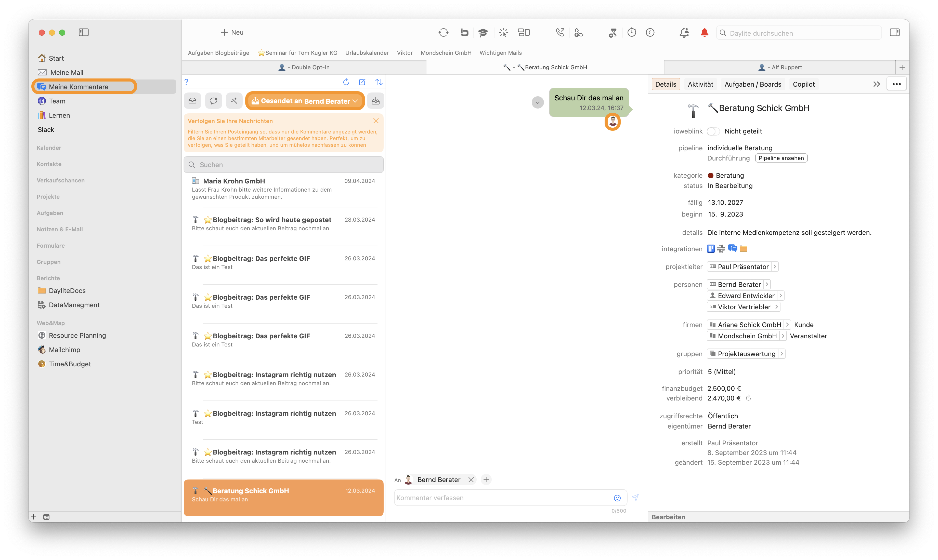Screen dimensions: 938x560
Task: Click the avatar under the message bubble
Action: [x=613, y=122]
